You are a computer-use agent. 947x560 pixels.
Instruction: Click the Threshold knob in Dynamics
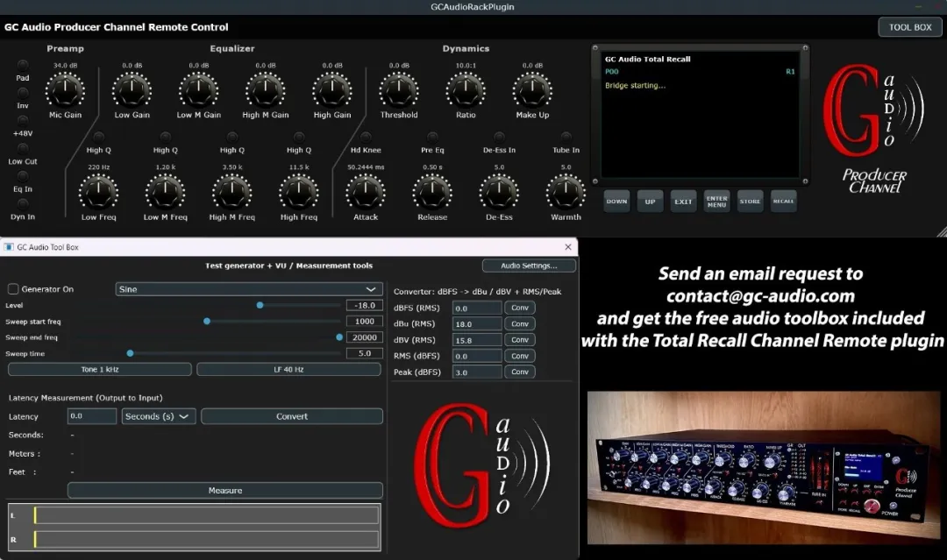[x=399, y=90]
